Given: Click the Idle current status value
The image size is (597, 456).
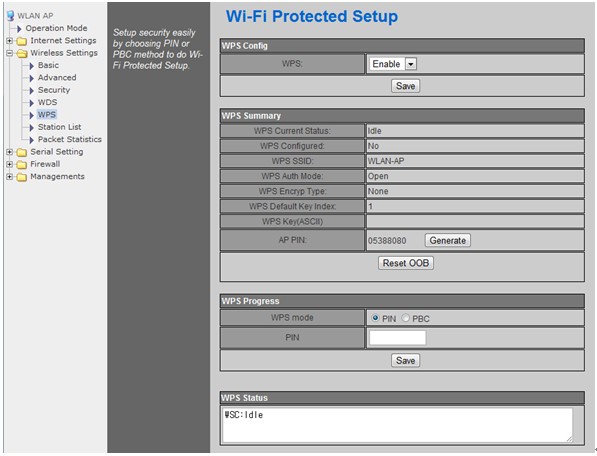Looking at the screenshot, I should (x=375, y=131).
